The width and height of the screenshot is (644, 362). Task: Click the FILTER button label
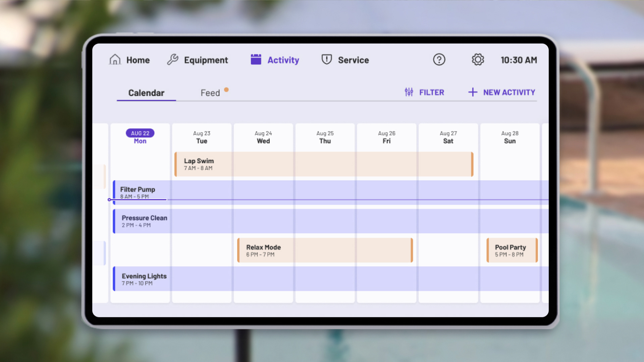pyautogui.click(x=431, y=92)
